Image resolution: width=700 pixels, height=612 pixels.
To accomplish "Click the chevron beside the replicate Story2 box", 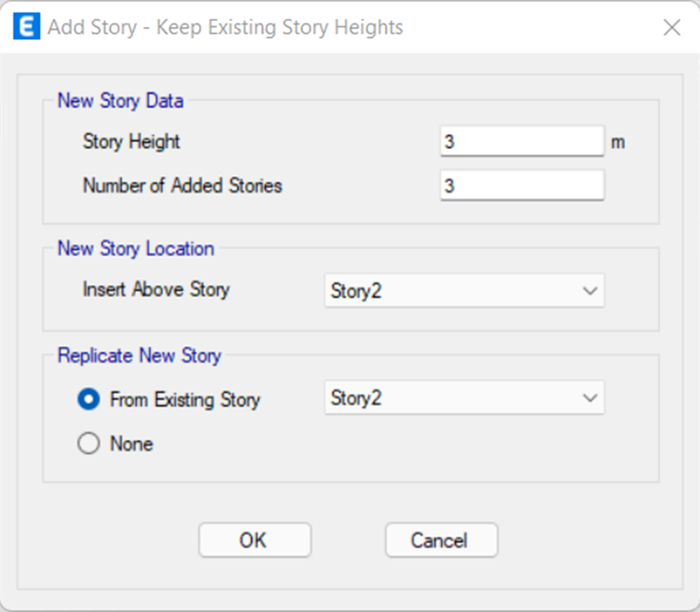I will pyautogui.click(x=590, y=397).
